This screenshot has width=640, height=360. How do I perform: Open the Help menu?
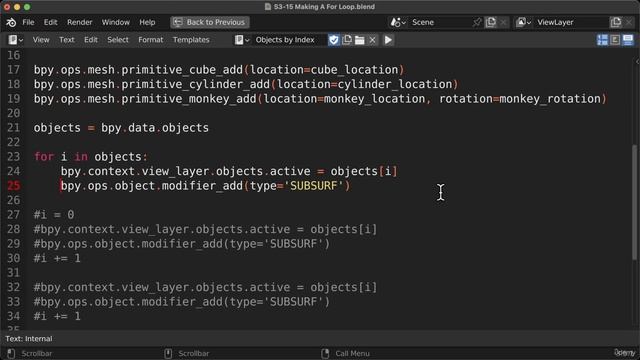click(x=147, y=22)
